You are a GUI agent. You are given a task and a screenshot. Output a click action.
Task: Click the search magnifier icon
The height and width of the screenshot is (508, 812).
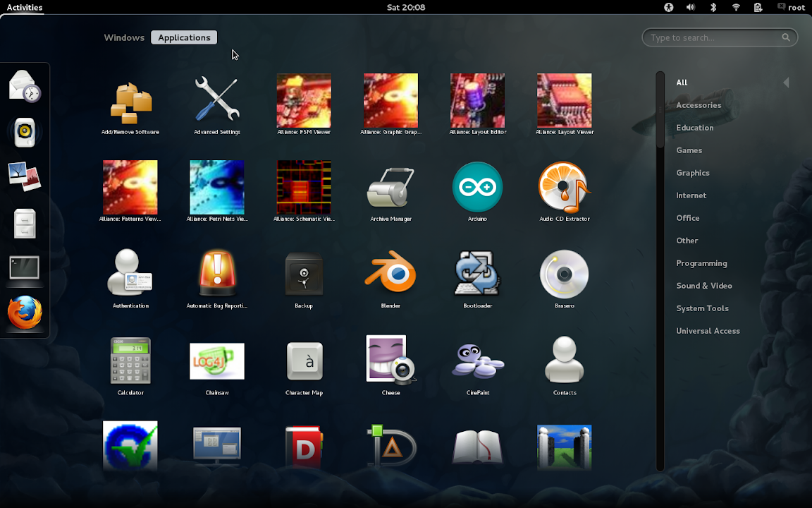(x=786, y=37)
